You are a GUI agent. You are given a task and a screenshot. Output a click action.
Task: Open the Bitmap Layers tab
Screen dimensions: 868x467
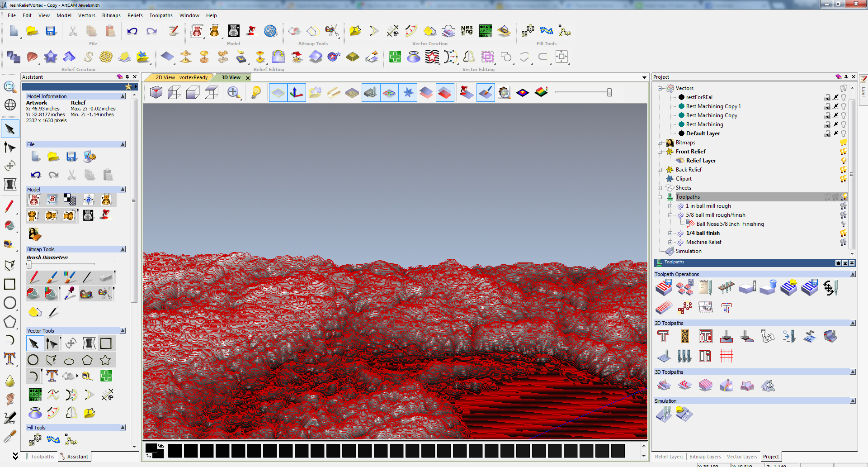point(705,457)
